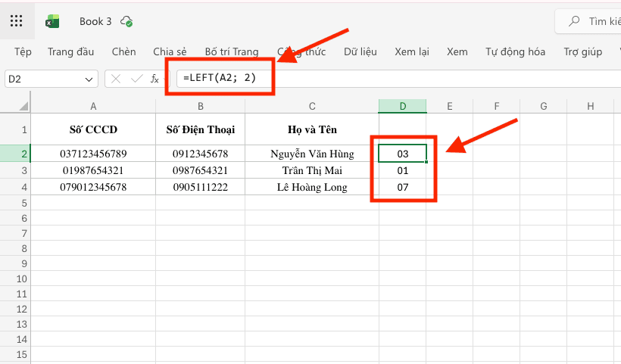Viewport: 621px width, 364px height.
Task: Select row 1 header
Action: pyautogui.click(x=15, y=129)
